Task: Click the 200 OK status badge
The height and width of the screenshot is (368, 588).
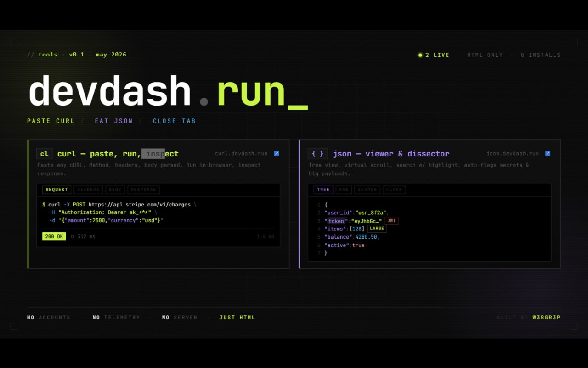Action: click(x=54, y=237)
